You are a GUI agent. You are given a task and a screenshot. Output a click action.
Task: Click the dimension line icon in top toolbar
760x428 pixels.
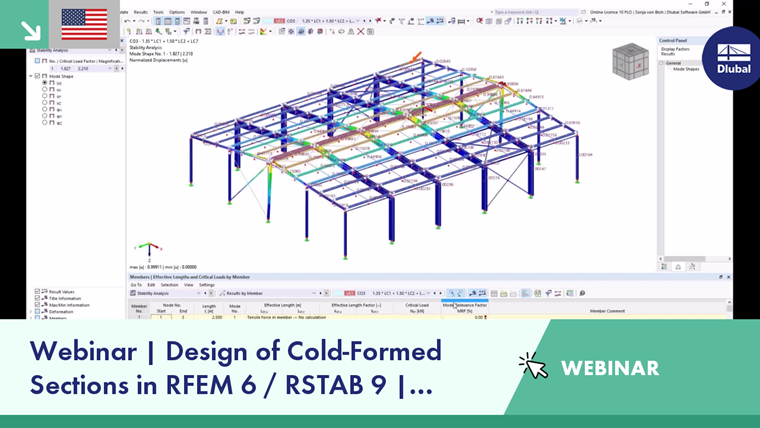(x=461, y=21)
